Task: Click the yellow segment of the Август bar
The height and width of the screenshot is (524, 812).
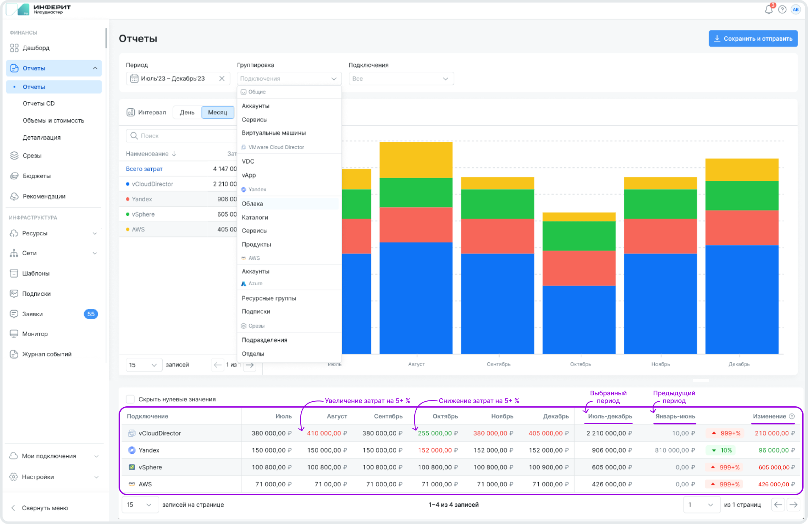Action: point(416,160)
